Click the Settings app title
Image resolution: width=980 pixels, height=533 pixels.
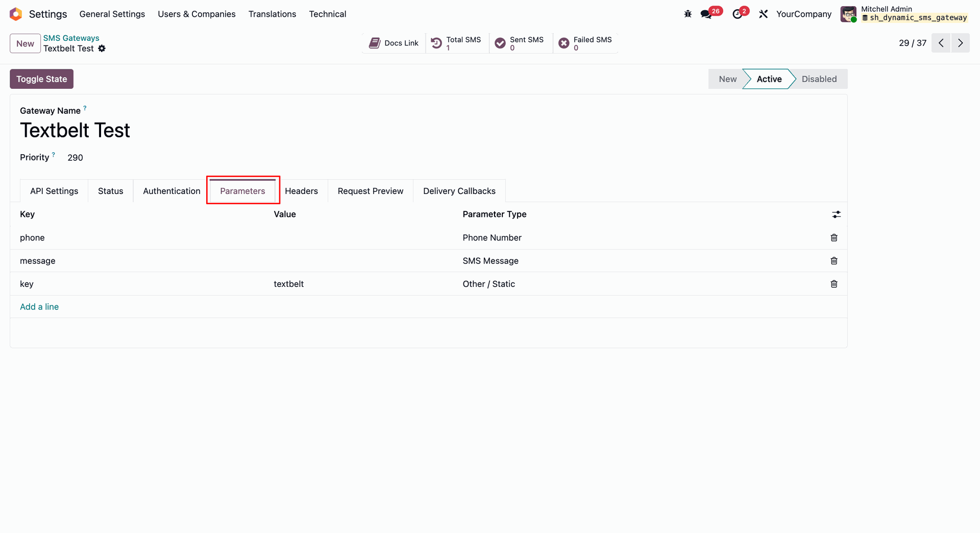(x=48, y=14)
